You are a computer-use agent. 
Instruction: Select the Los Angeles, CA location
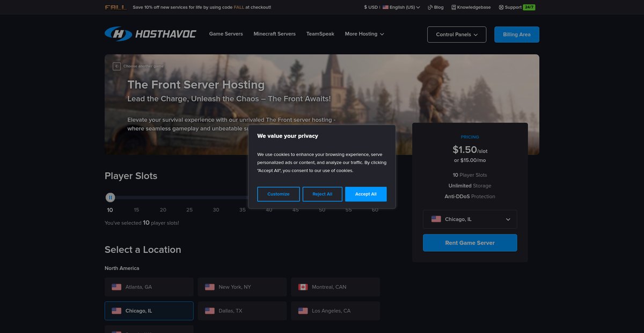pyautogui.click(x=335, y=310)
